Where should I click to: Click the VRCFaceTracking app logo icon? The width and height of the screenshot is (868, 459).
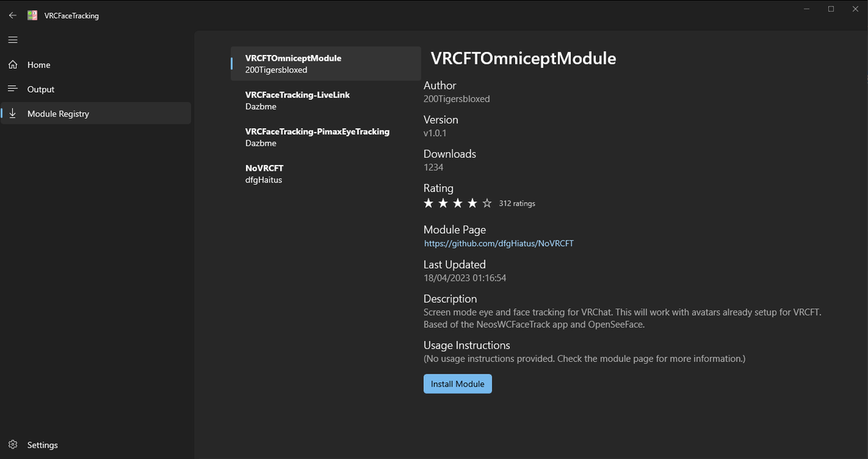pos(33,15)
